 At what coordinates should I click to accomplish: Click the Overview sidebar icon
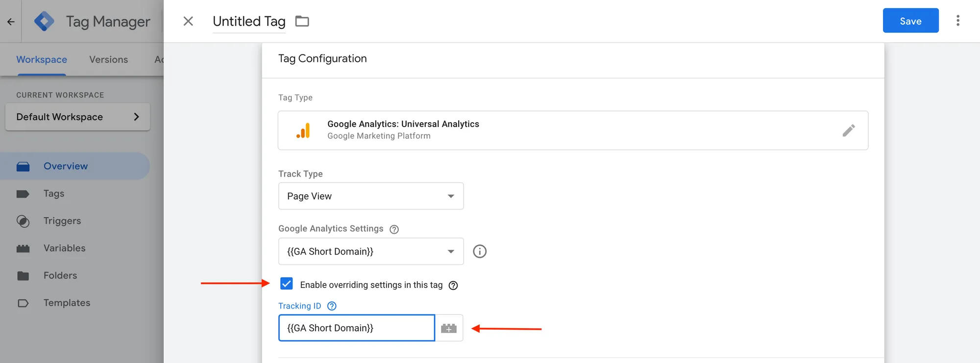coord(23,166)
